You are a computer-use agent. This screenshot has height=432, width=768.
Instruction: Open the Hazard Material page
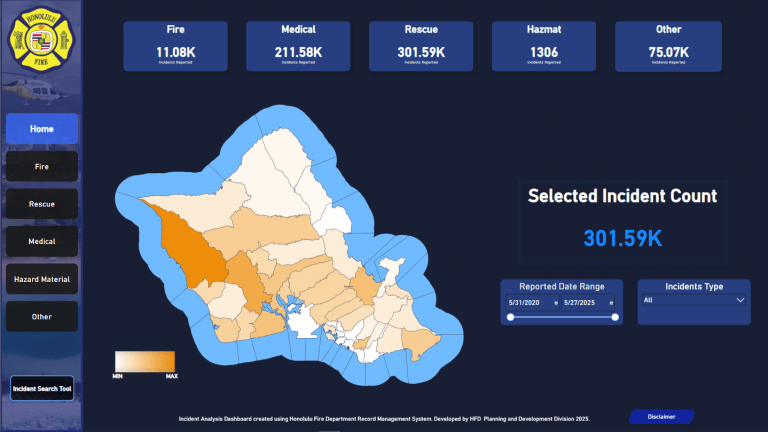42,279
